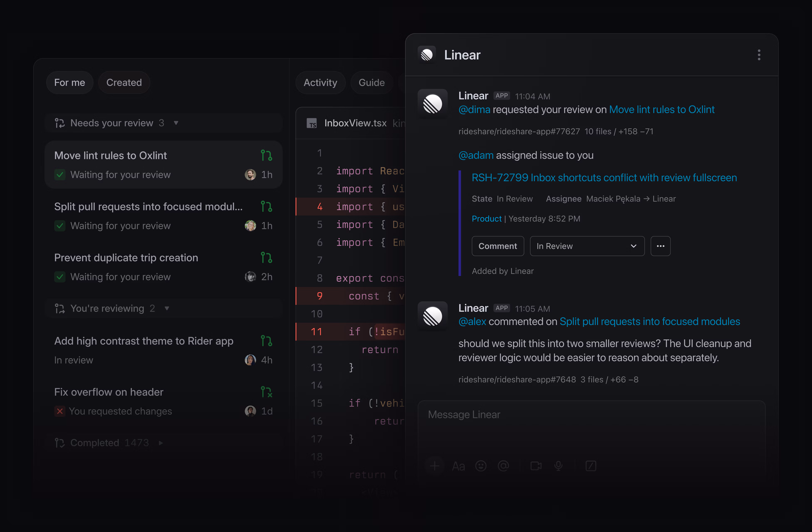The height and width of the screenshot is (532, 812).
Task: Open the @dima mention link
Action: (474, 109)
